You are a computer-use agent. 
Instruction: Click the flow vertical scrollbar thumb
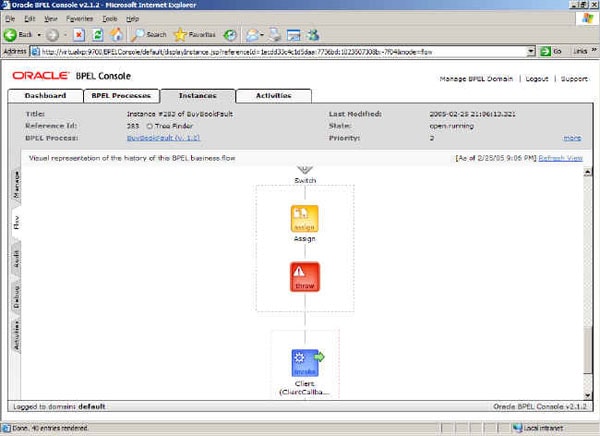(x=588, y=350)
